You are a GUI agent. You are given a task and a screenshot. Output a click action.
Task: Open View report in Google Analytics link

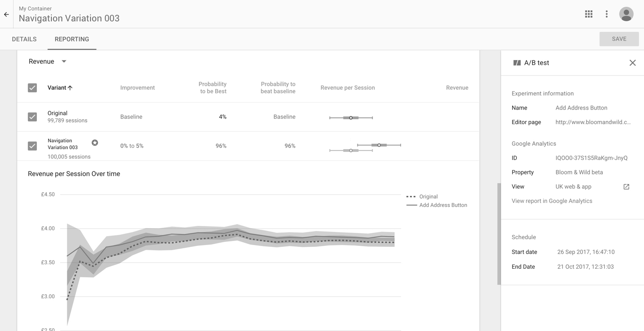pyautogui.click(x=552, y=201)
